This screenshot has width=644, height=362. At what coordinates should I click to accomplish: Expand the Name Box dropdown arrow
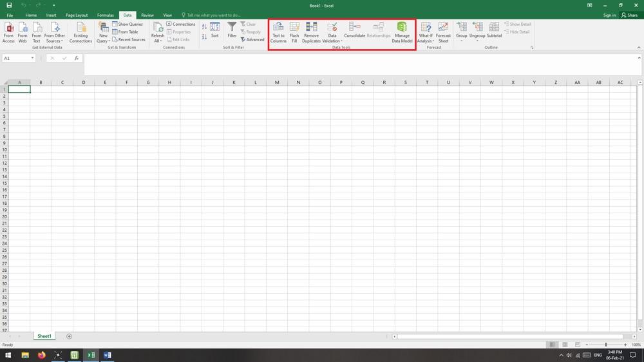point(32,59)
